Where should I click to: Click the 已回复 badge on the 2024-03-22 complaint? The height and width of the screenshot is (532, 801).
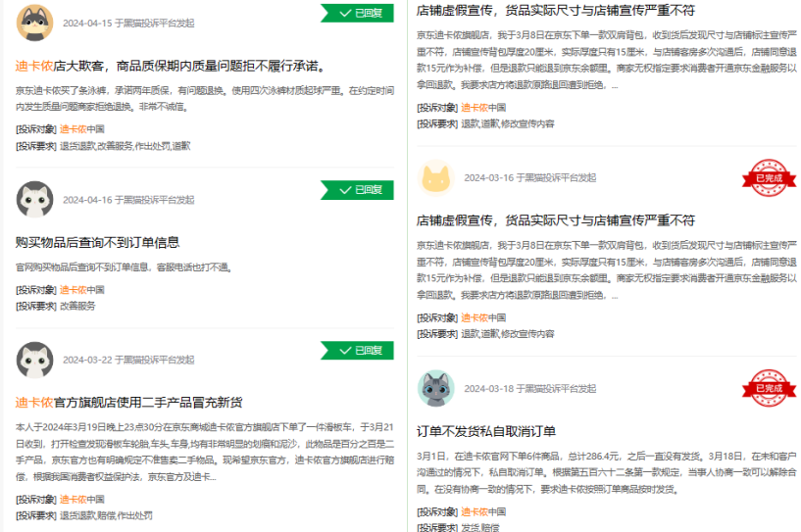(x=358, y=351)
